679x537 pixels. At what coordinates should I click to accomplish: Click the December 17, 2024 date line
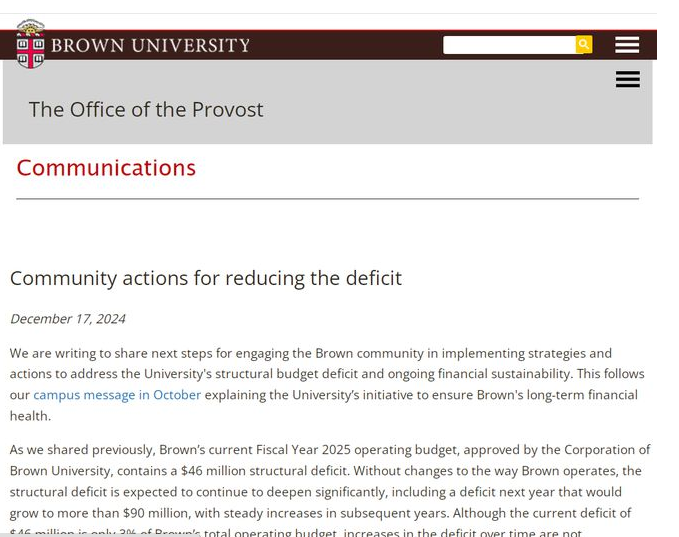[x=68, y=319]
